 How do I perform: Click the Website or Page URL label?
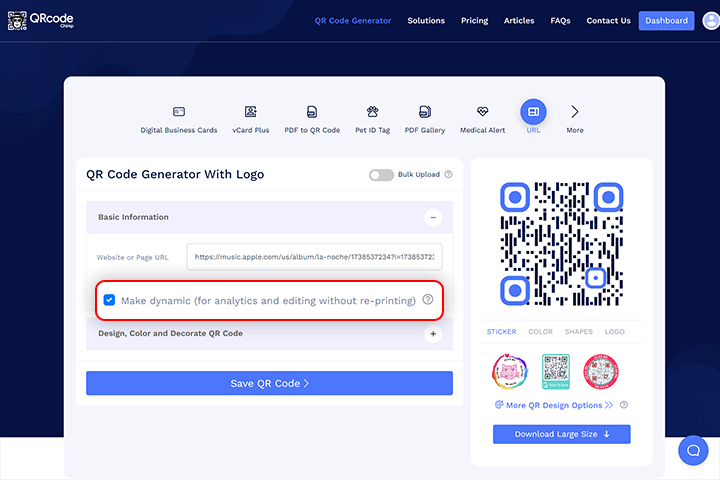(x=132, y=257)
